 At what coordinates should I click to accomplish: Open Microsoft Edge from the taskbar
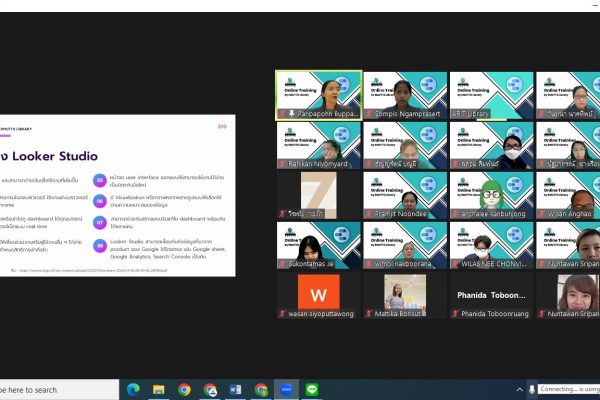133,390
